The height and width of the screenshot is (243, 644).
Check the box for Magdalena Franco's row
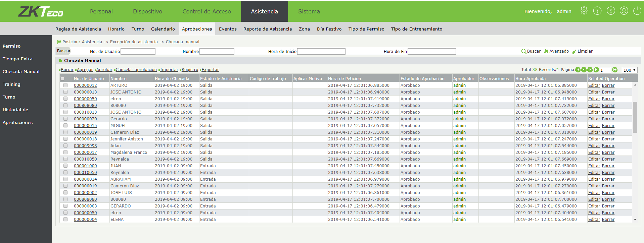(x=65, y=152)
